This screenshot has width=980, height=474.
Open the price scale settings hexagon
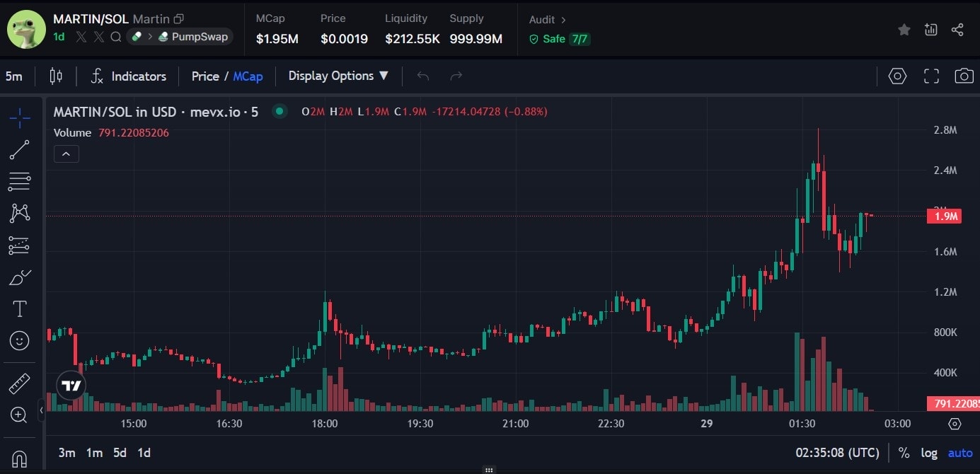point(955,424)
